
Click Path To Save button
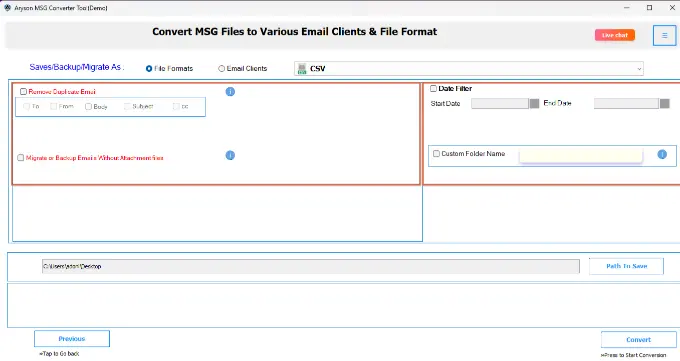tap(626, 266)
